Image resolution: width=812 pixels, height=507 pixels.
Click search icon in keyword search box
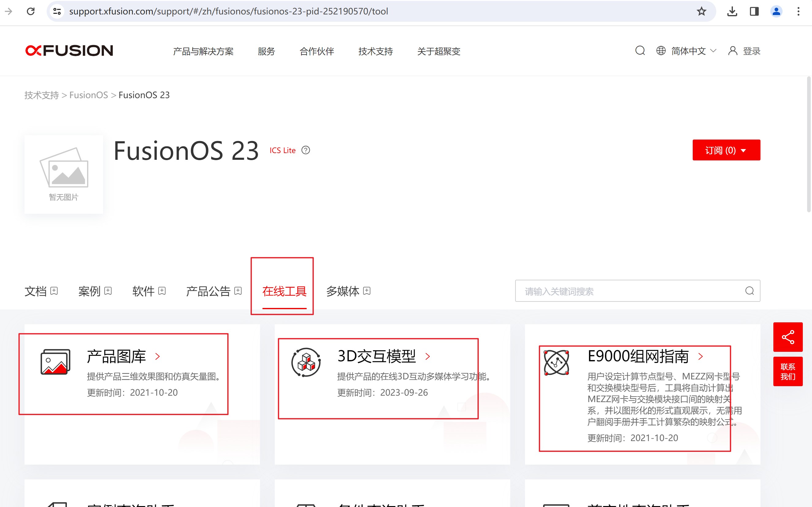click(749, 291)
